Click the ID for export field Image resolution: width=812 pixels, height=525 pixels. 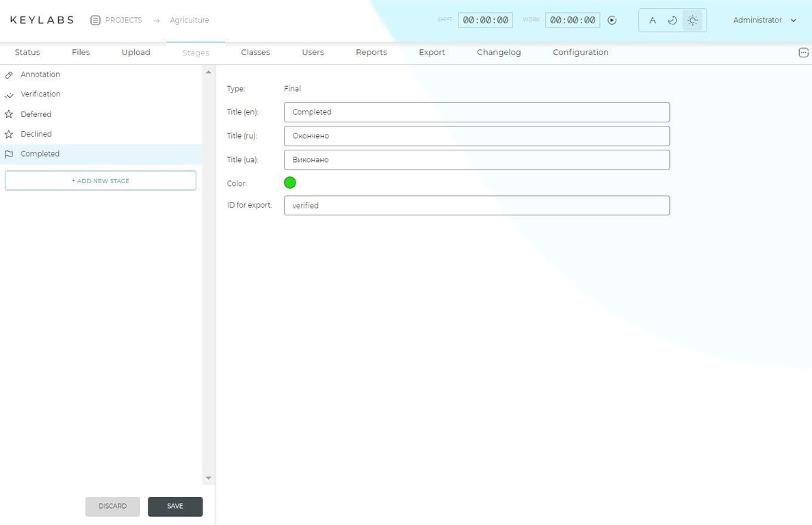pos(476,205)
